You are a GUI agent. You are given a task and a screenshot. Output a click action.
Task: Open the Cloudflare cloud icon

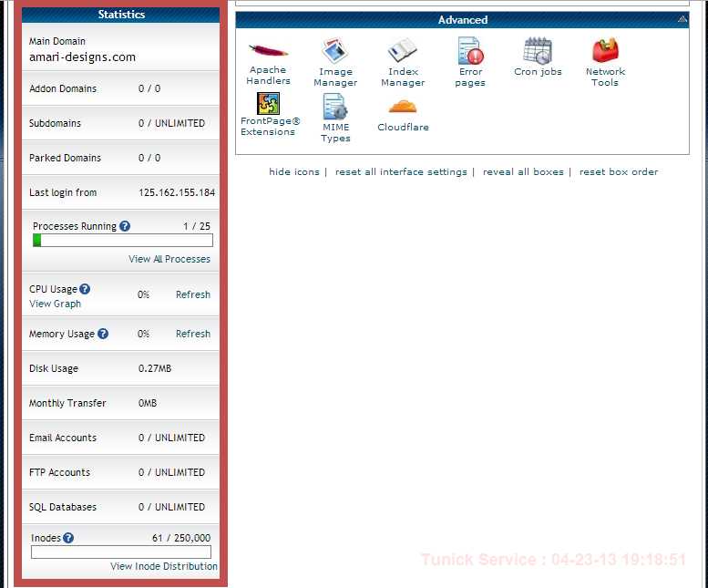tap(403, 107)
